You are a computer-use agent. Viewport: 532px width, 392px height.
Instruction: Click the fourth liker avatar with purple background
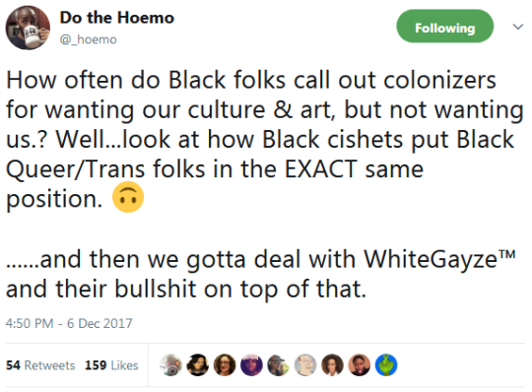[x=251, y=364]
